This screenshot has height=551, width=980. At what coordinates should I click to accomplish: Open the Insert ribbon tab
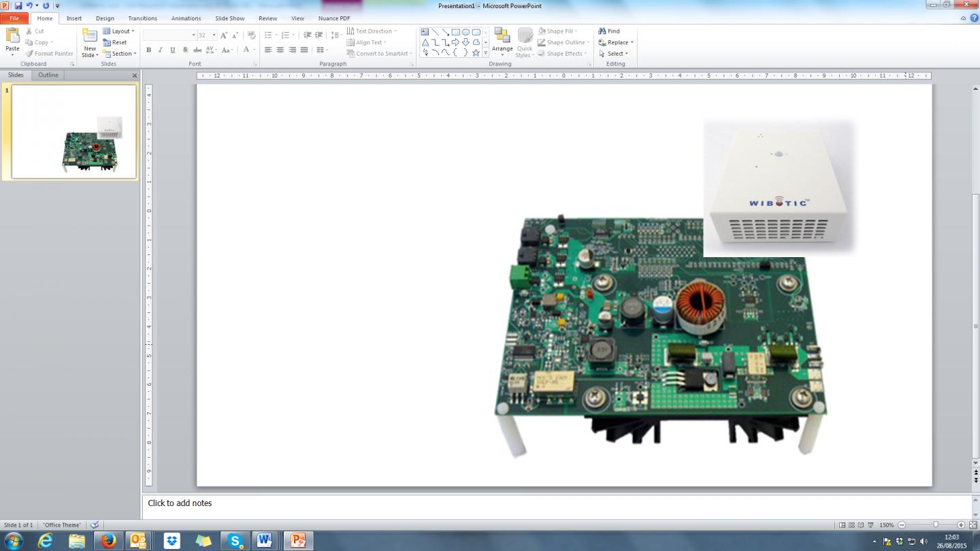pyautogui.click(x=74, y=18)
